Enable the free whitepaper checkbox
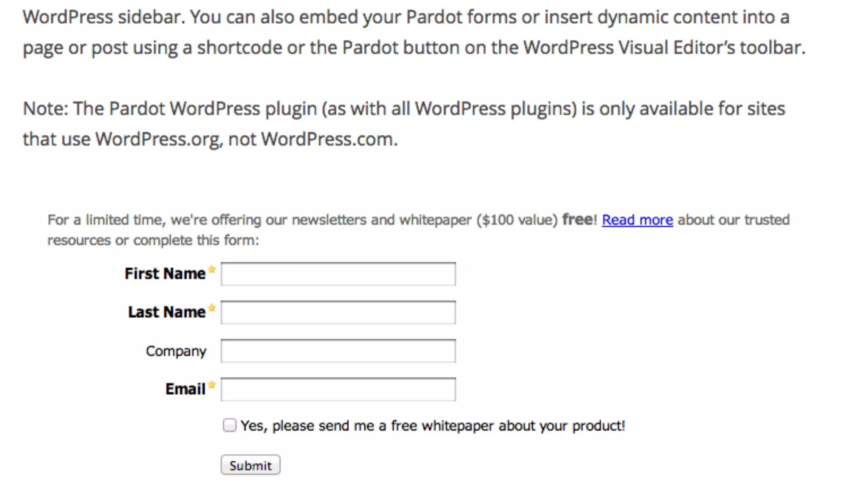 229,425
